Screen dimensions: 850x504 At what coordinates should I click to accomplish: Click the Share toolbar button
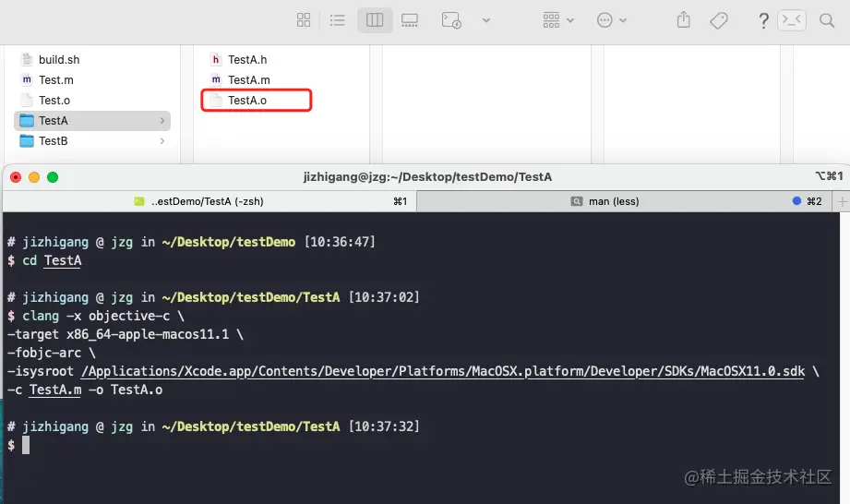click(x=684, y=20)
